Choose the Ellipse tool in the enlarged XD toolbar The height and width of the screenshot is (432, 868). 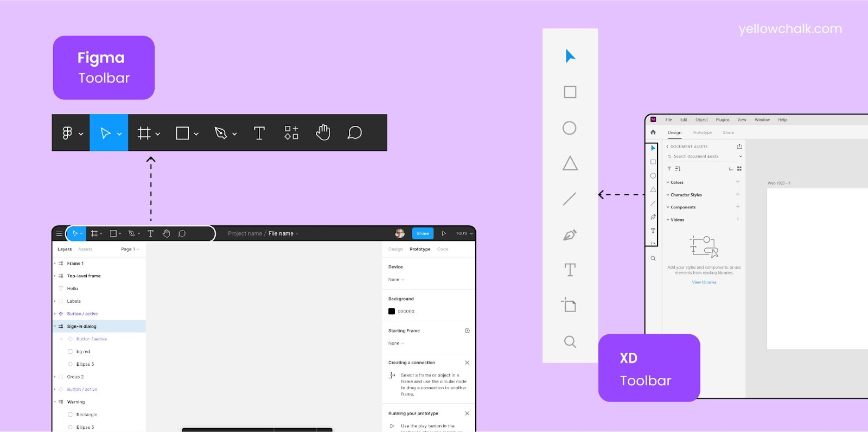[570, 128]
